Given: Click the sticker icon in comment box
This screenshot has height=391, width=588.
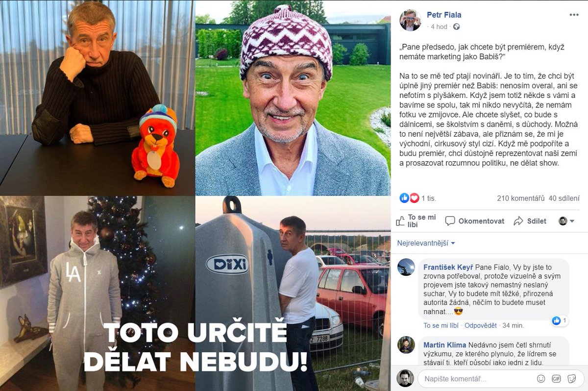Looking at the screenshot, I should tap(571, 379).
